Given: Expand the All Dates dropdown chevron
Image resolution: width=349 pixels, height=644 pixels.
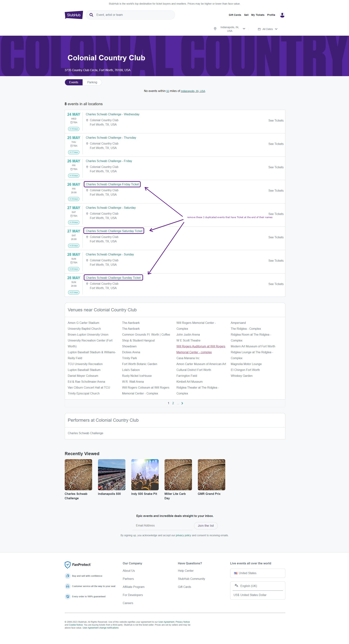Looking at the screenshot, I should 276,29.
